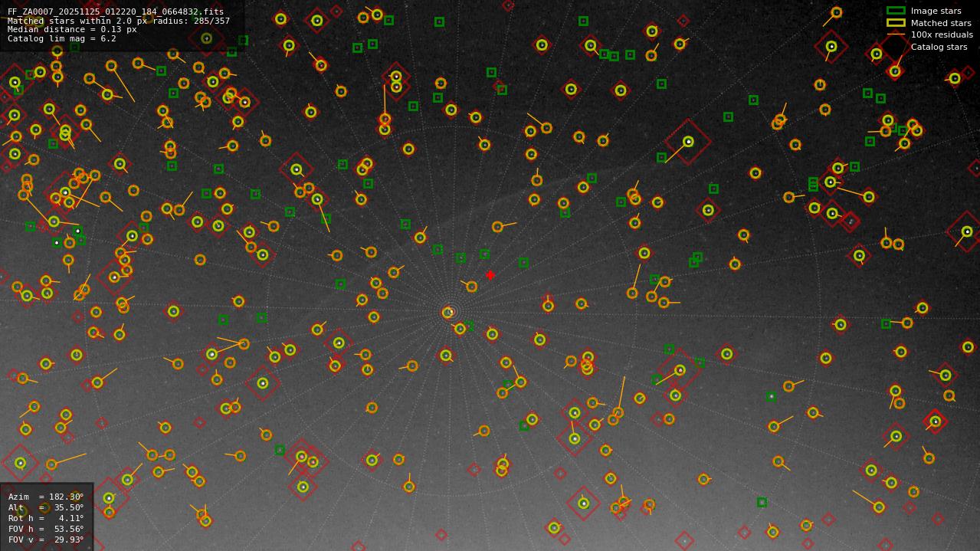This screenshot has width=980, height=551.
Task: Click the yellow Matched stars legend swatch
Action: click(x=896, y=23)
